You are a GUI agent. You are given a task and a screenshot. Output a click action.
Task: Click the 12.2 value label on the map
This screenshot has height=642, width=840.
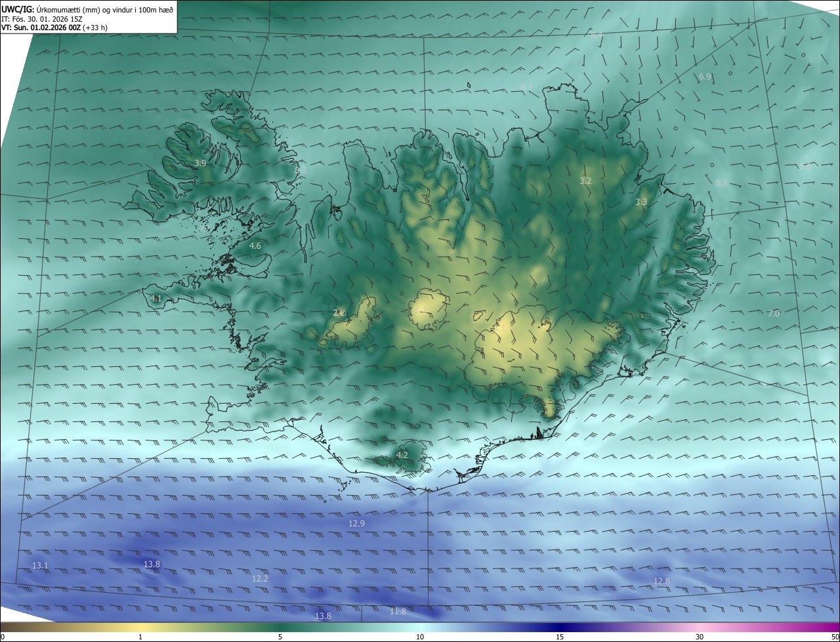pos(260,578)
